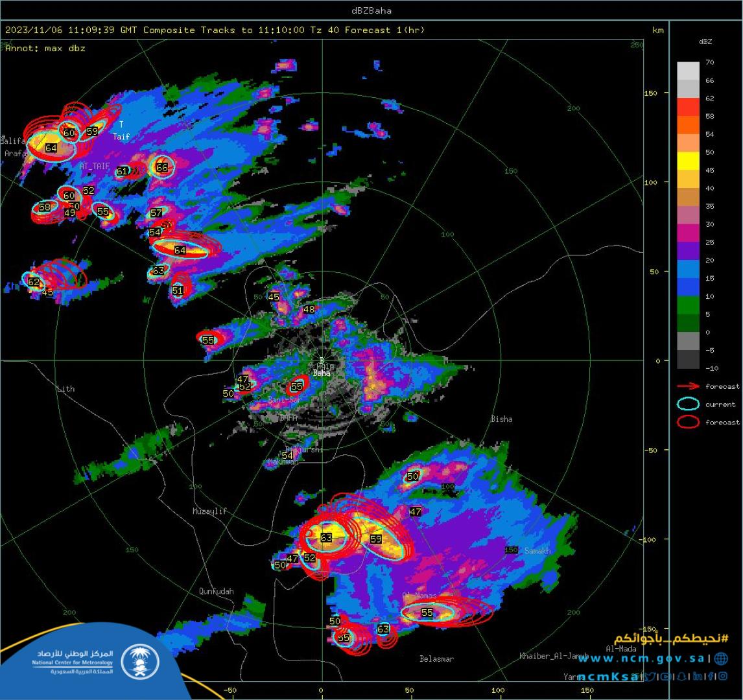Open the Instagram icon link
This screenshot has height=700, width=743.
[x=723, y=677]
